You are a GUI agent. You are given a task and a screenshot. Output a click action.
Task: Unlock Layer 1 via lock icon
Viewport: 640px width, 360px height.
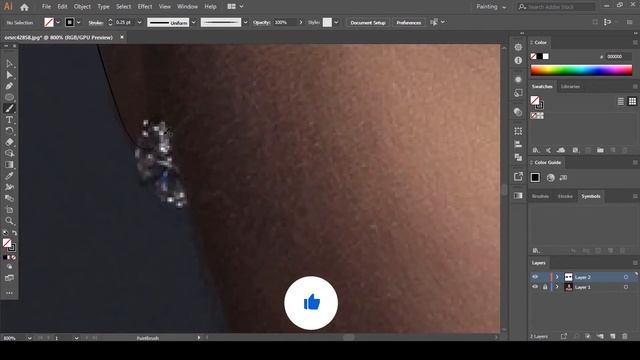tap(544, 287)
